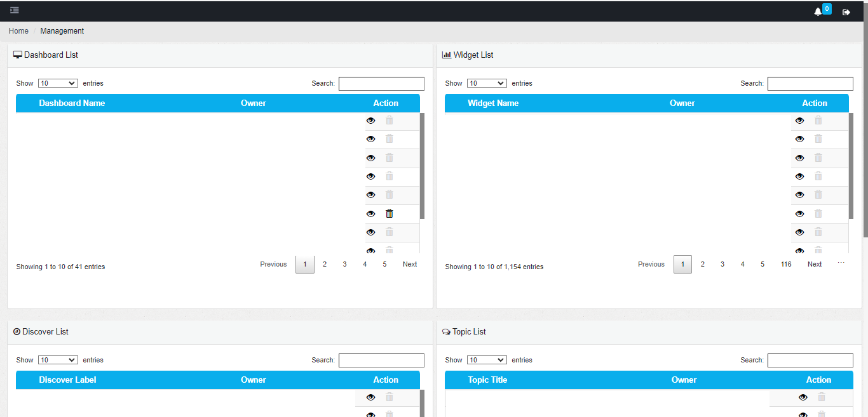
Task: Click the bar chart icon beside Widget List
Action: coord(447,55)
